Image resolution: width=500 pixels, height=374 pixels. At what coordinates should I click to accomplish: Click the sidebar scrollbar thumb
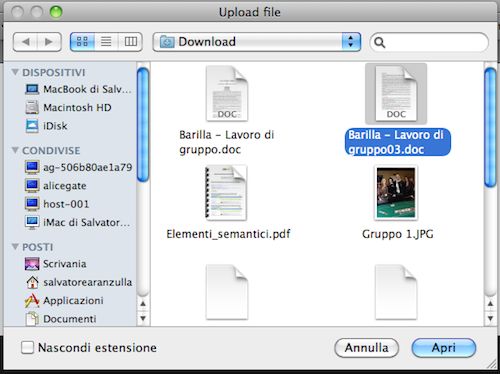(143, 125)
